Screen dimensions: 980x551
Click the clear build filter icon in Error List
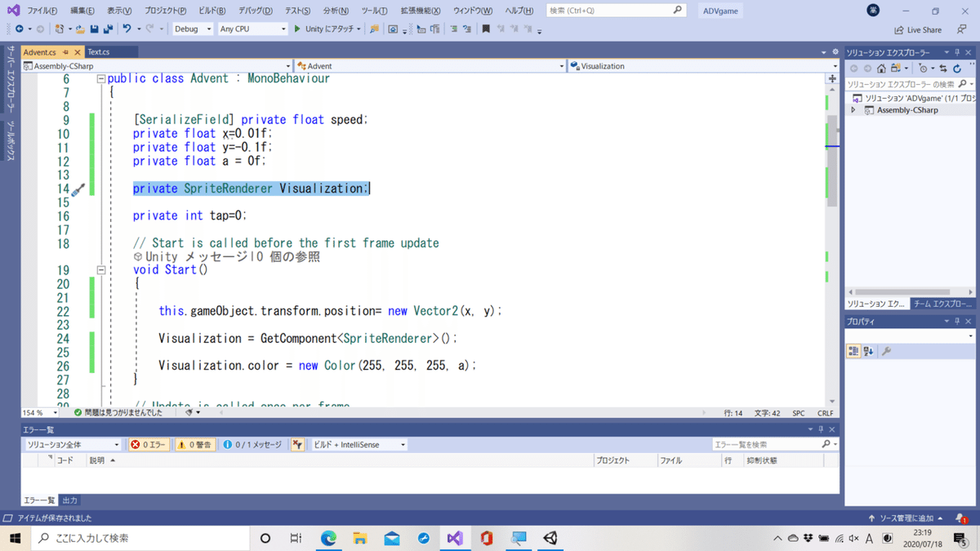[297, 445]
